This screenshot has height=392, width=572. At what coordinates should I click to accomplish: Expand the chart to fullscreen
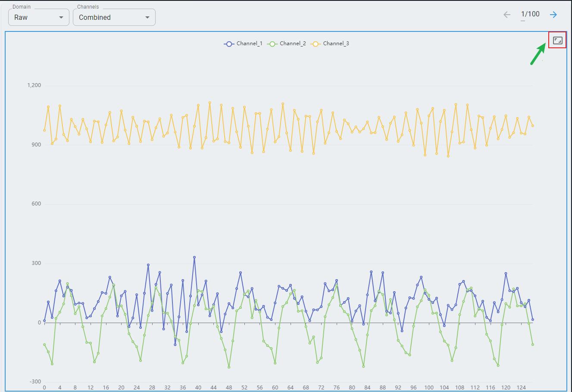tap(557, 40)
